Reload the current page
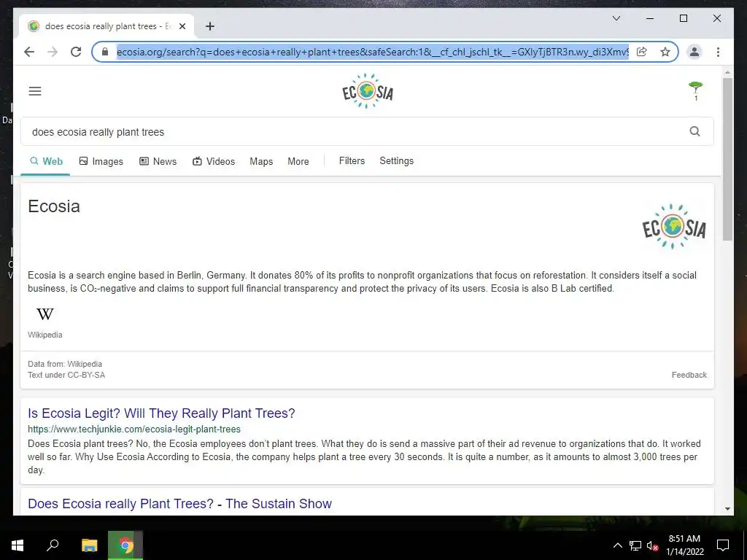This screenshot has width=747, height=560. click(76, 52)
